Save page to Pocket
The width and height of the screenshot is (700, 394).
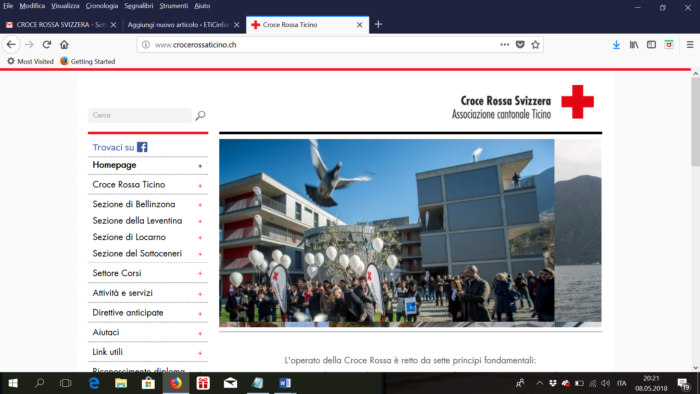pos(520,45)
